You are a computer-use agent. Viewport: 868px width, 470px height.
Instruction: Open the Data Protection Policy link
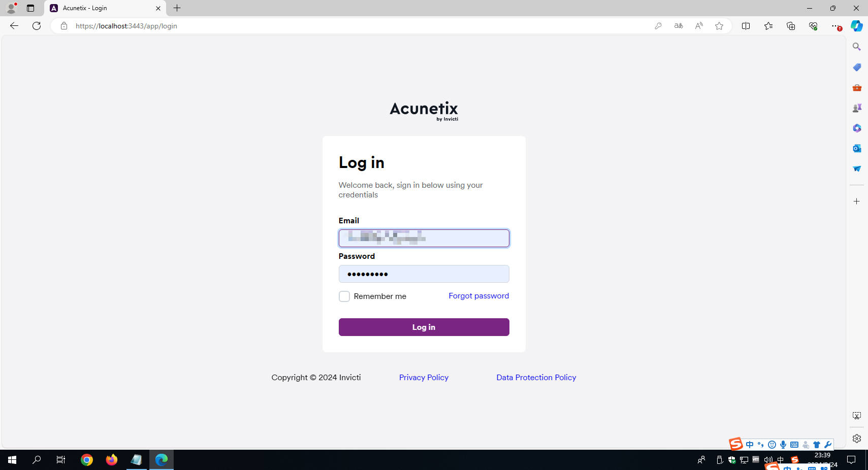click(x=536, y=378)
